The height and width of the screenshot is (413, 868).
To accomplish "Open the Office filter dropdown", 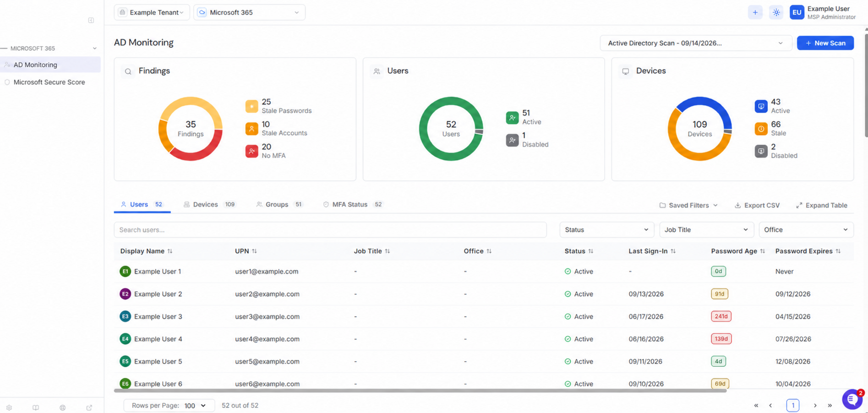I will 806,230.
